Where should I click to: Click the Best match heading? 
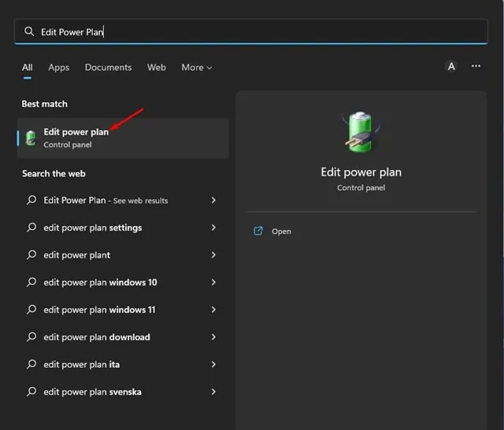(x=45, y=104)
